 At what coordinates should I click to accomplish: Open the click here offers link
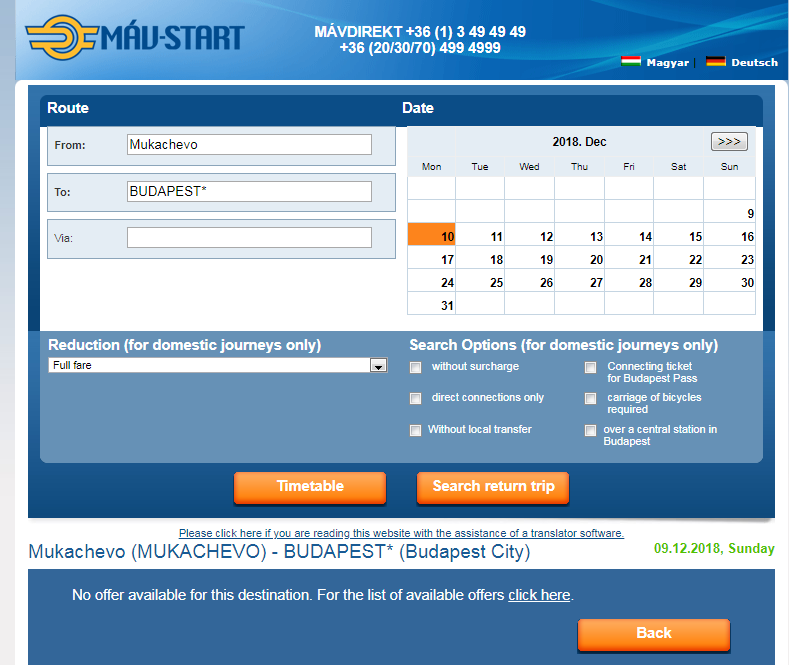(538, 595)
